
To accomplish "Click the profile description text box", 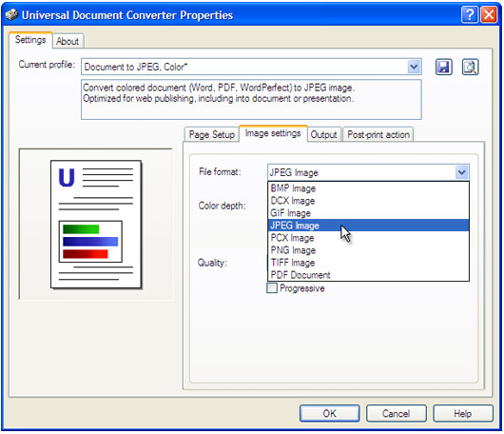I will point(251,99).
